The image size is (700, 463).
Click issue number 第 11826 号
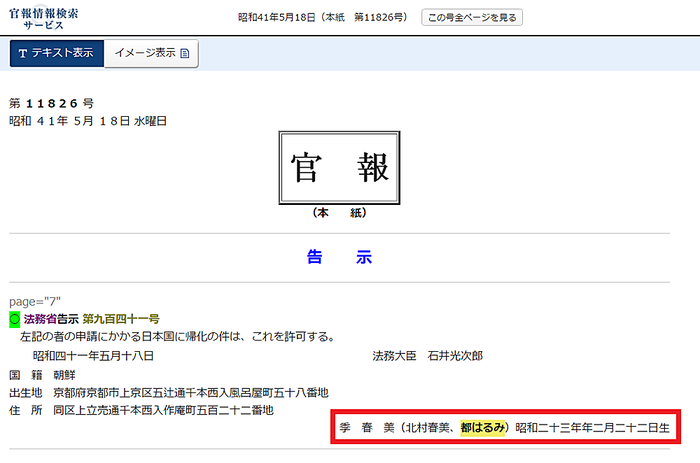(52, 104)
